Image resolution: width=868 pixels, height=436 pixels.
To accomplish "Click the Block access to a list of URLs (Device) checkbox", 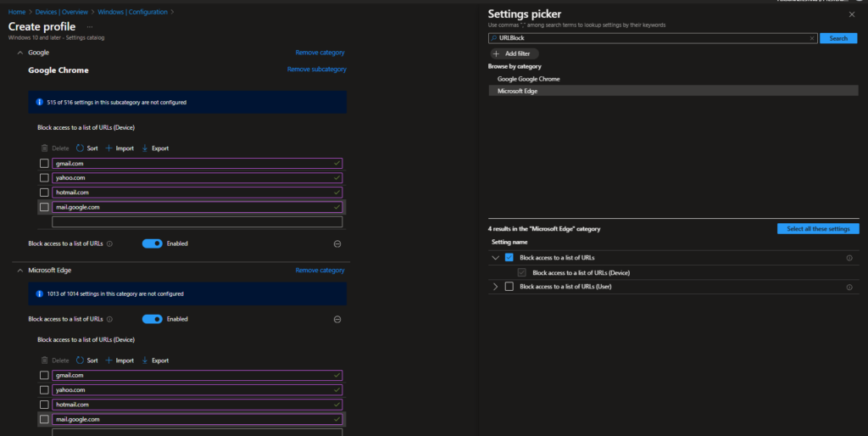I will coord(521,272).
